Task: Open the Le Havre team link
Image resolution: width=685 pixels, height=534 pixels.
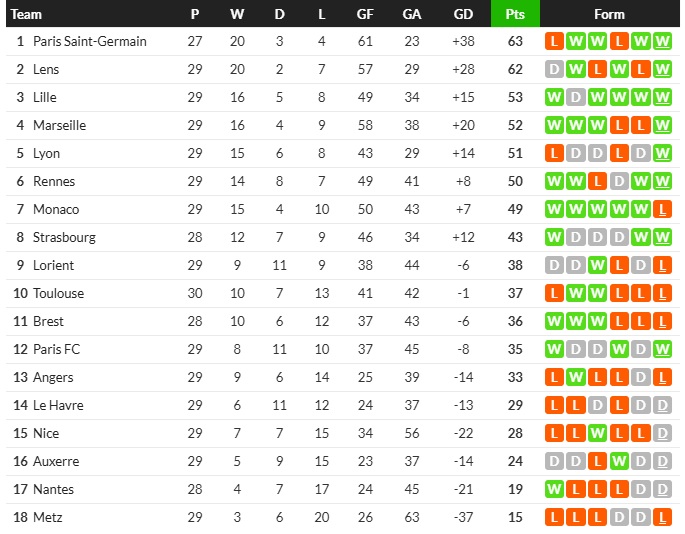Action: (58, 406)
